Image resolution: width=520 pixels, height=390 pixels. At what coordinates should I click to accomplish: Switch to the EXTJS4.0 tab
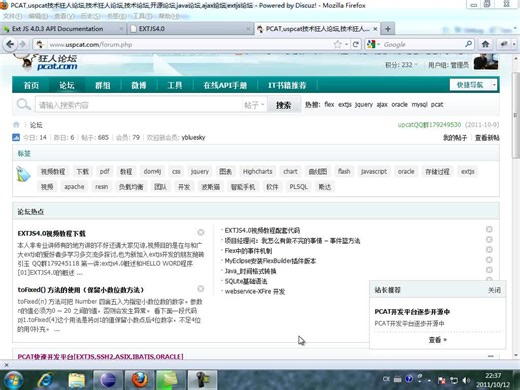pyautogui.click(x=191, y=29)
